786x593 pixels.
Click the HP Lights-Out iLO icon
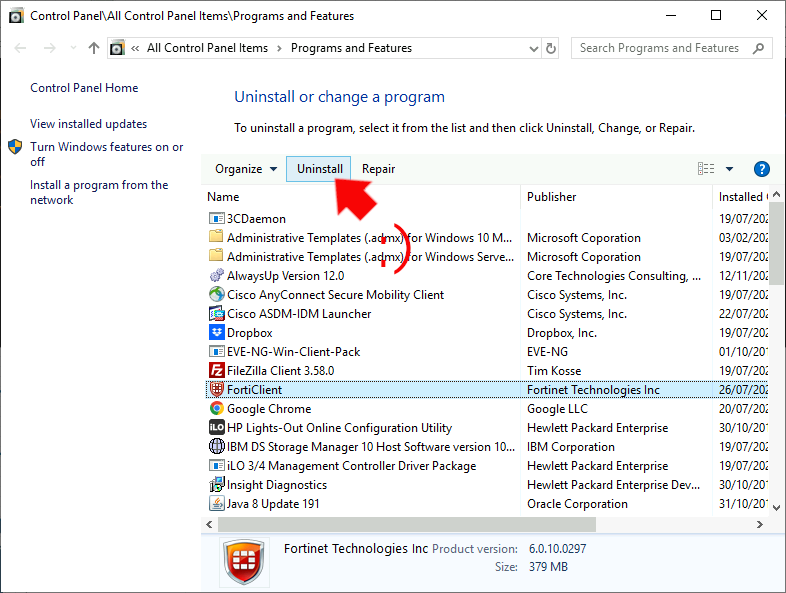tap(216, 428)
